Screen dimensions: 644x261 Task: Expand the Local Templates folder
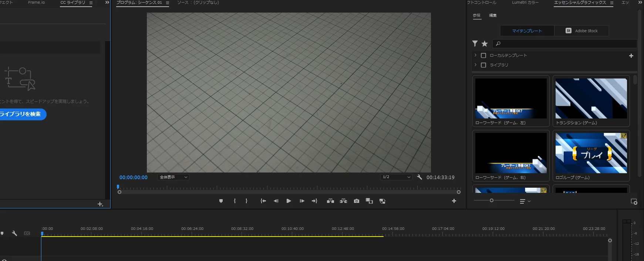click(475, 55)
